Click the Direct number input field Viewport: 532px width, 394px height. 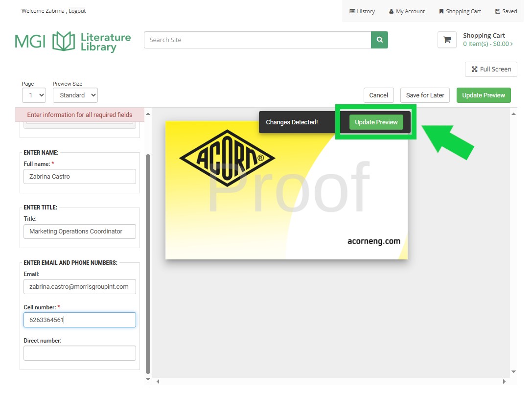pos(80,353)
